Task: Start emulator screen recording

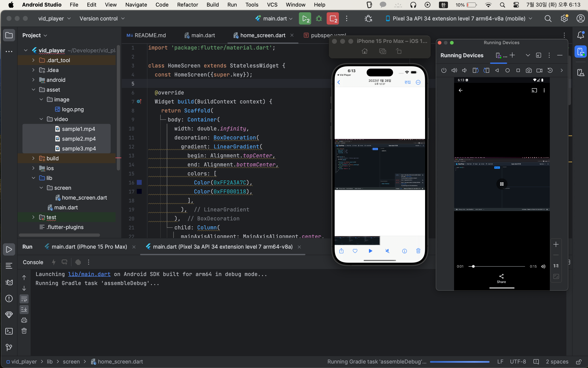Action: [539, 70]
